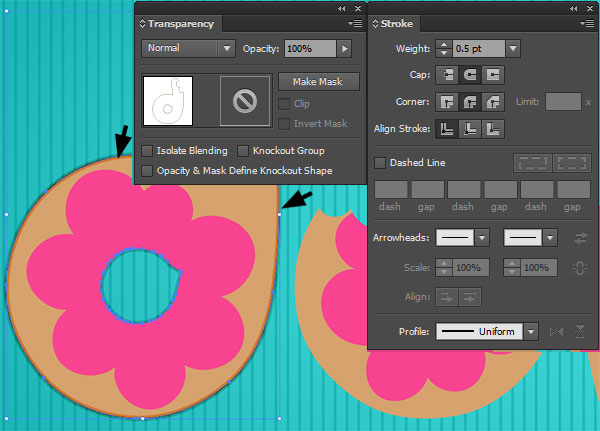
Task: Choose the Miter Join corner icon
Action: 447,102
